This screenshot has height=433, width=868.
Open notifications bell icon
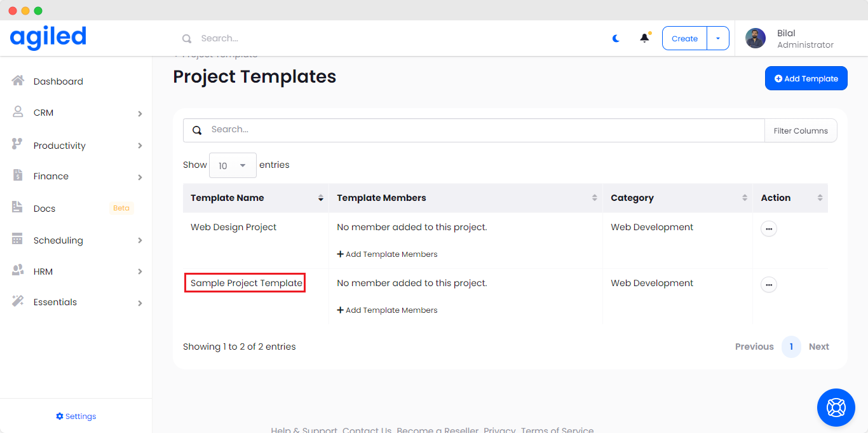coord(644,38)
